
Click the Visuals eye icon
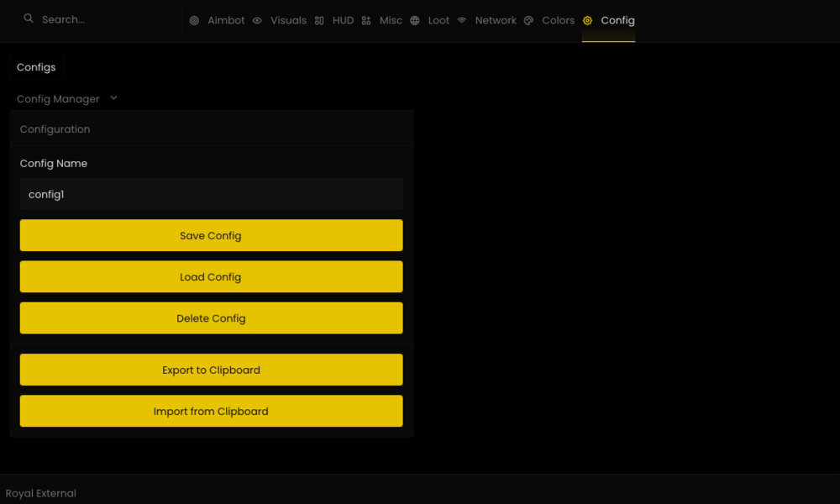pos(257,20)
